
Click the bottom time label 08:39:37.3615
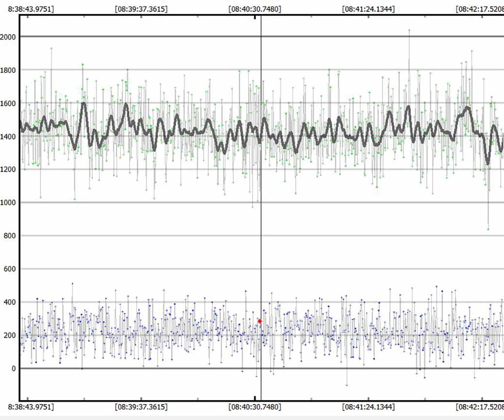coord(141,407)
